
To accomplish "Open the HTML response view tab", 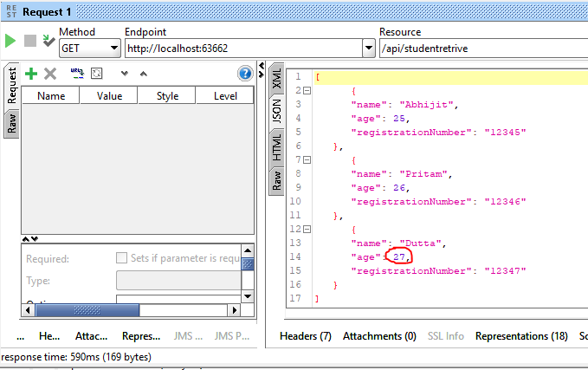I will [x=277, y=146].
